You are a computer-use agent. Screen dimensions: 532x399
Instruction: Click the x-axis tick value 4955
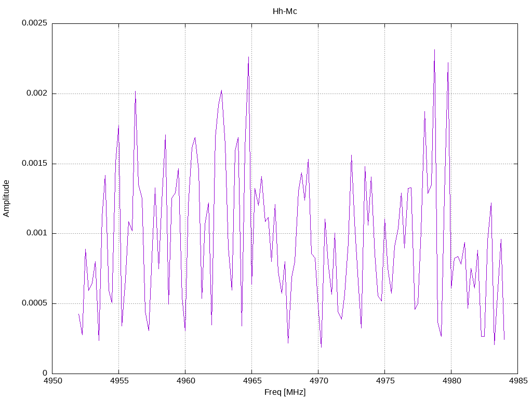(x=119, y=381)
